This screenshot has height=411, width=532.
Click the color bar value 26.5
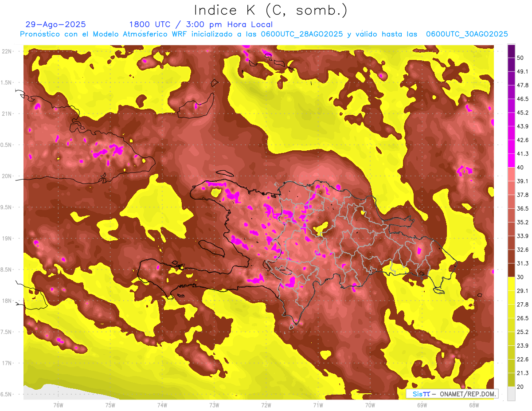[523, 318]
